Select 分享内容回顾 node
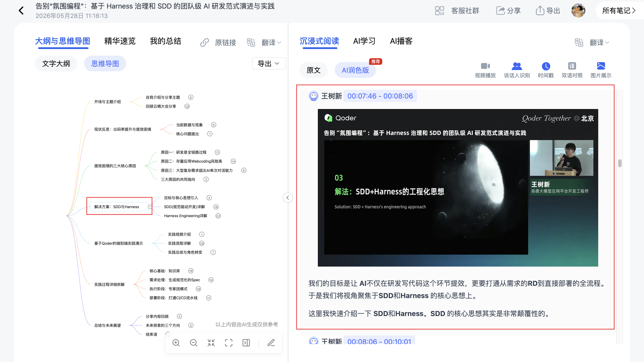644x362 pixels. coord(157,316)
